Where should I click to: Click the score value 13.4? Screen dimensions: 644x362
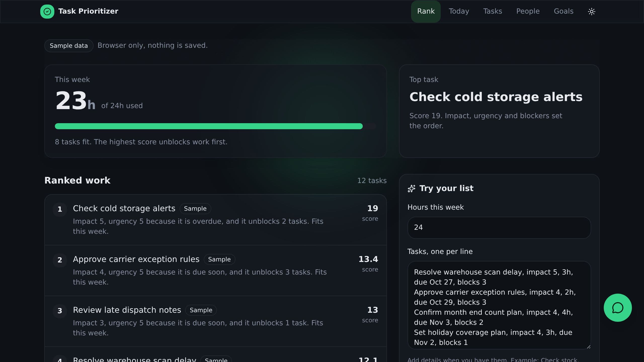368,259
